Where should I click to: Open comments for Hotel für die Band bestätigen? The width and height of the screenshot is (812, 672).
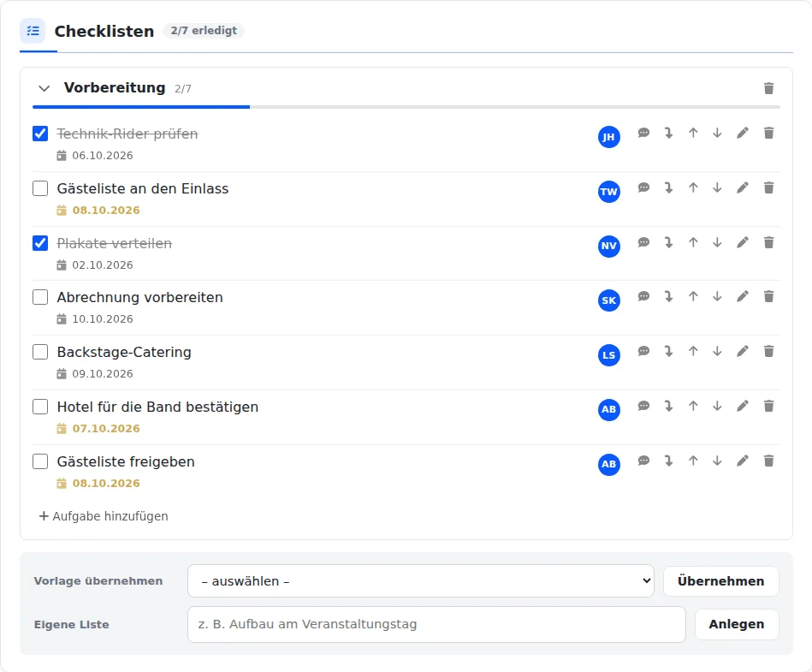coord(643,407)
